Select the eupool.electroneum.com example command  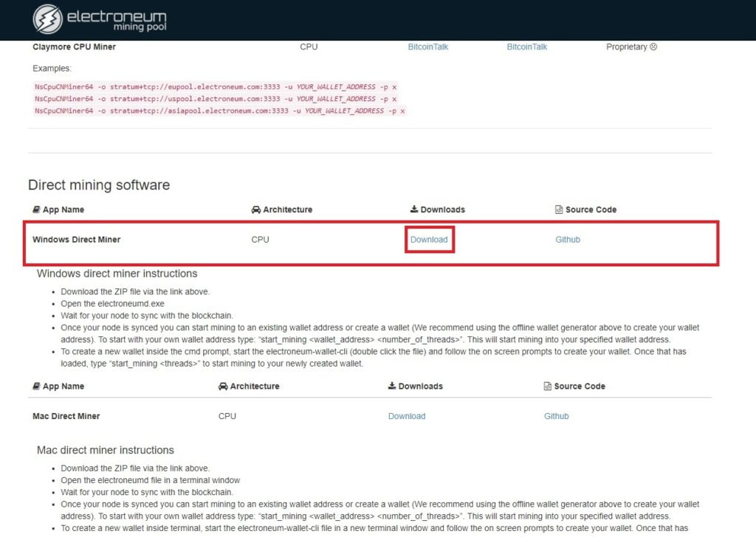216,87
